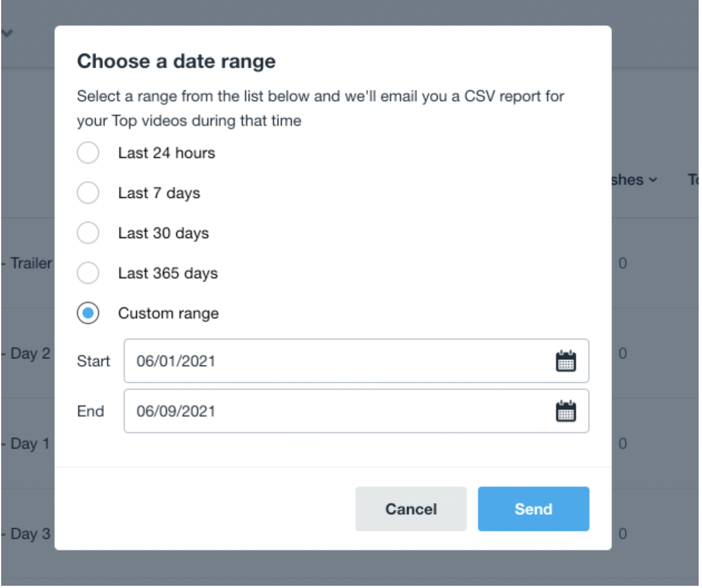The height and width of the screenshot is (588, 702).
Task: Choose the Last 7 days radio button
Action: coord(88,193)
